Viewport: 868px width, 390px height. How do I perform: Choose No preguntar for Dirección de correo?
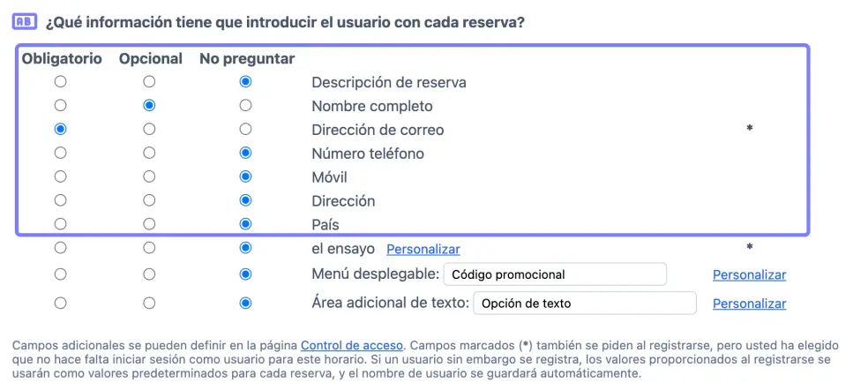(245, 130)
